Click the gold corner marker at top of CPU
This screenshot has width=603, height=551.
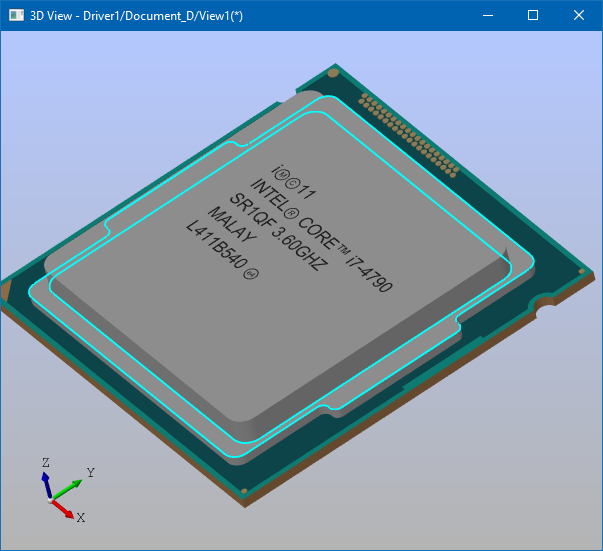click(333, 72)
